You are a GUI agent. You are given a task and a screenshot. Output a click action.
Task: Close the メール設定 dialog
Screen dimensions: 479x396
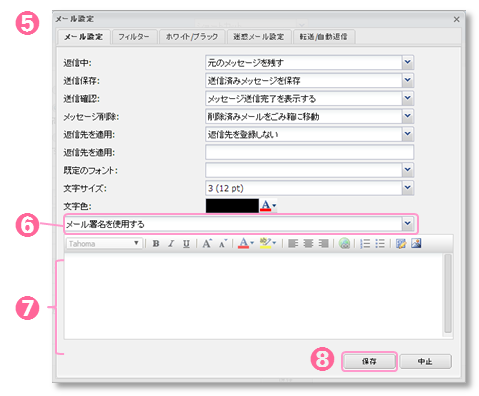pos(456,19)
